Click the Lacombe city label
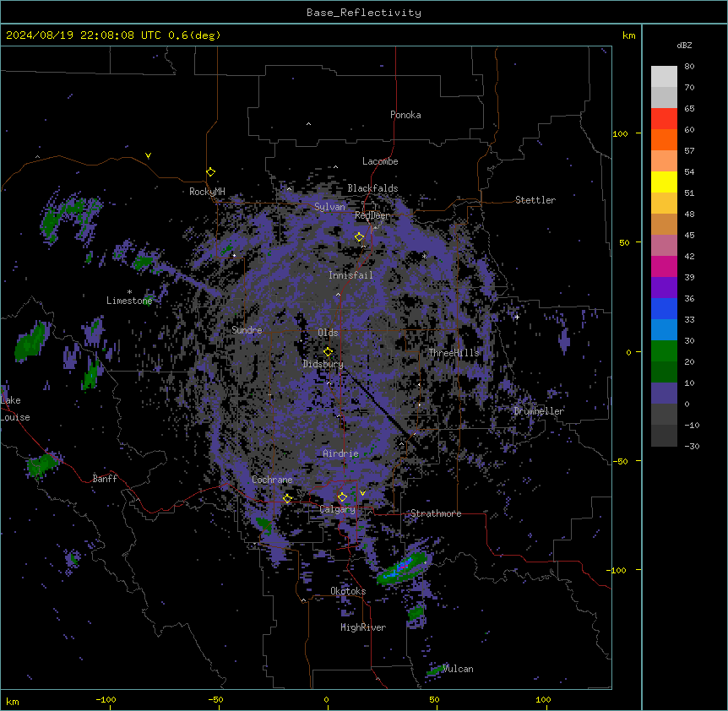Image resolution: width=728 pixels, height=711 pixels. (x=380, y=161)
